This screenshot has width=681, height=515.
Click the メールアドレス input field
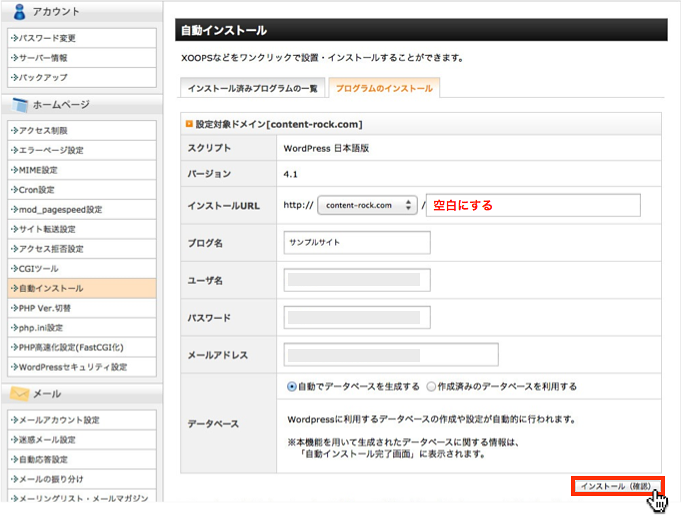coord(391,355)
